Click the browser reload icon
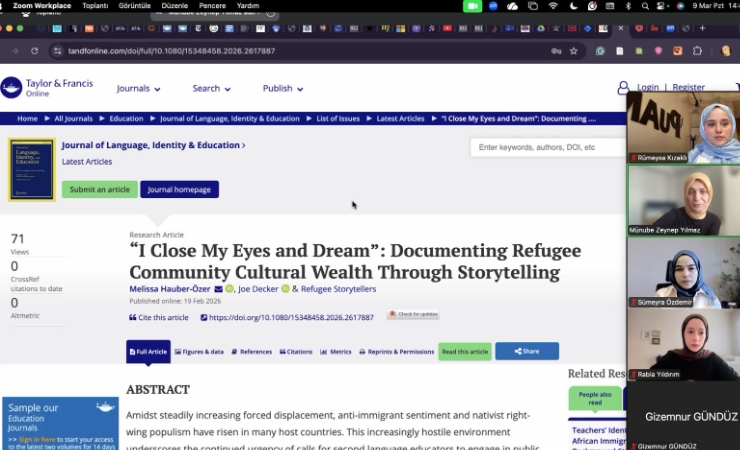Screen dimensions: 740x450 point(35,51)
